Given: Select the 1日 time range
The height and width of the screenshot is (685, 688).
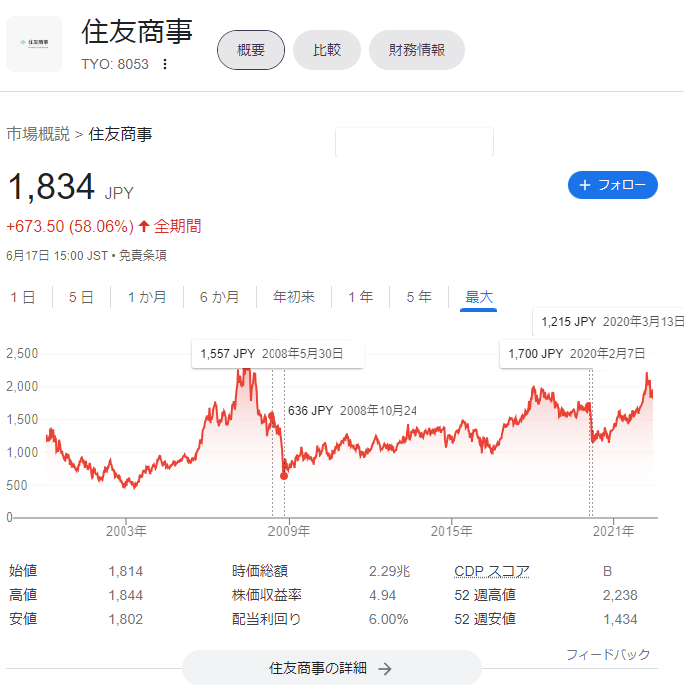Looking at the screenshot, I should pos(23,297).
